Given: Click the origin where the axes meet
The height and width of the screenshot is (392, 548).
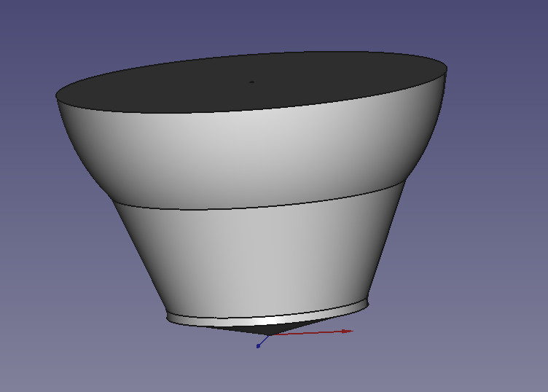Looking at the screenshot, I should pyautogui.click(x=269, y=335).
